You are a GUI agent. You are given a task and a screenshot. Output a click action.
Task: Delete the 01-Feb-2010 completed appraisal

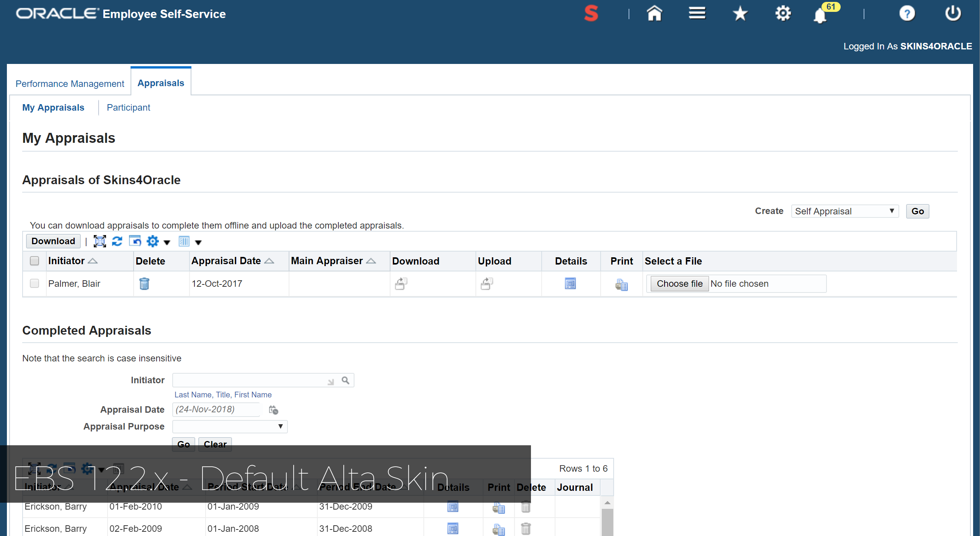pos(526,507)
